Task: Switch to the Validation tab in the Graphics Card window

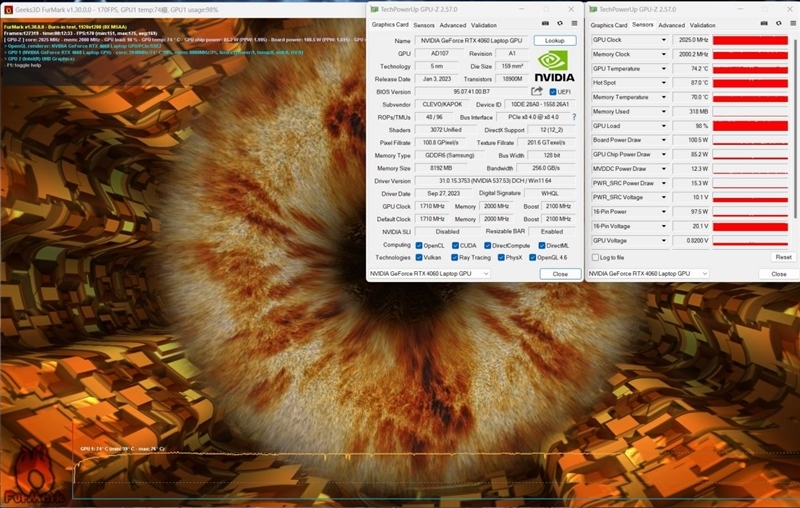Action: click(484, 25)
